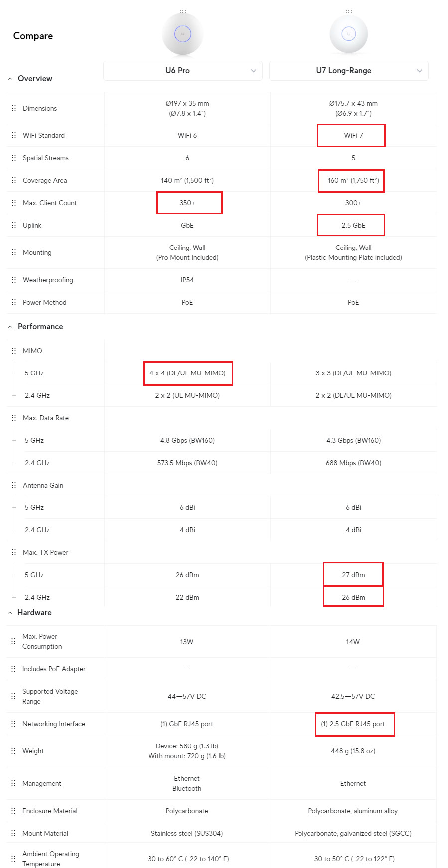Click drag handle icon beside Uplink row
The width and height of the screenshot is (448, 868).
pyautogui.click(x=14, y=225)
